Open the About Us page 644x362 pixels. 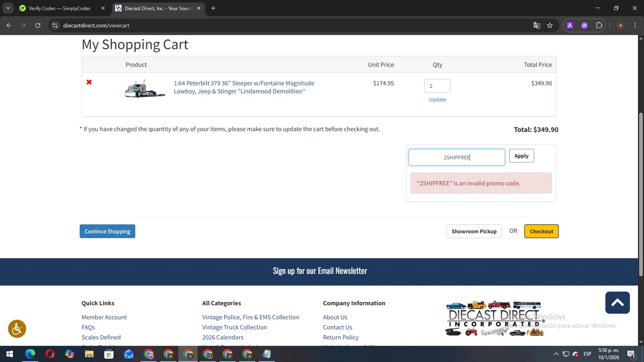(335, 317)
